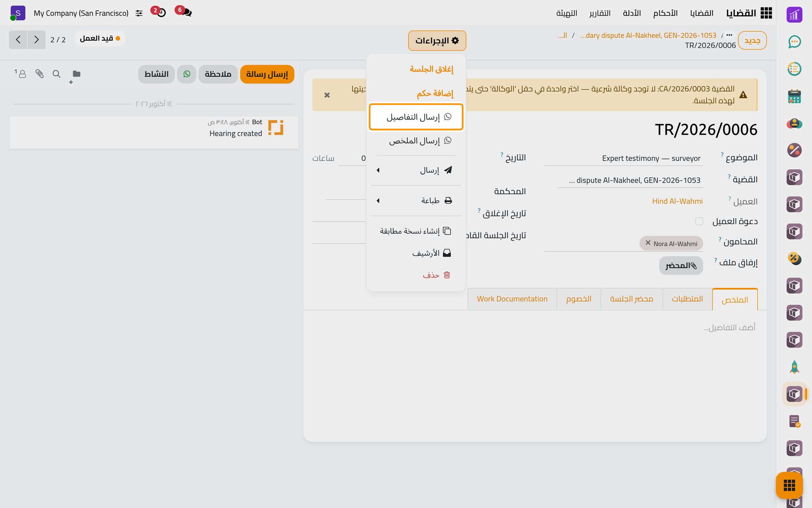Dismiss the warning banner with X
The width and height of the screenshot is (812, 508).
point(327,95)
